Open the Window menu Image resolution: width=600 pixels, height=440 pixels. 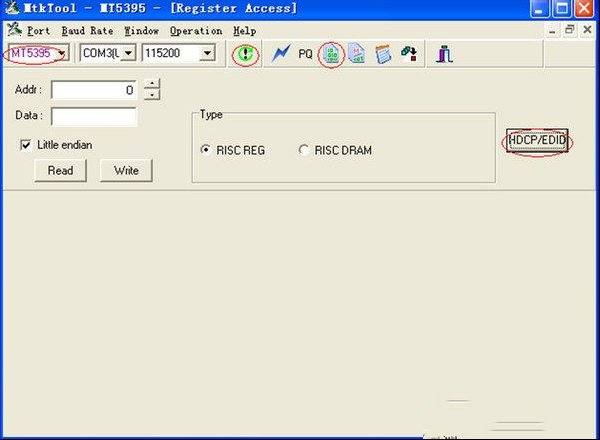click(141, 31)
